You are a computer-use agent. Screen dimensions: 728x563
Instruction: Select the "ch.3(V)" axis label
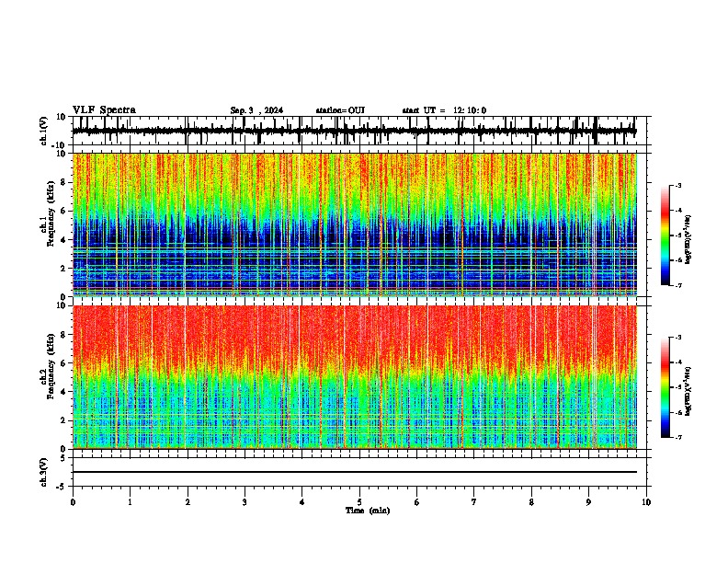pyautogui.click(x=44, y=472)
